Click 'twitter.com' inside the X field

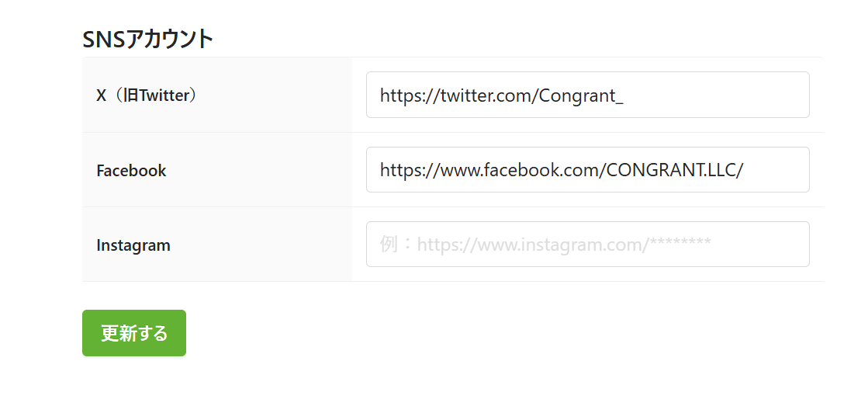click(486, 95)
